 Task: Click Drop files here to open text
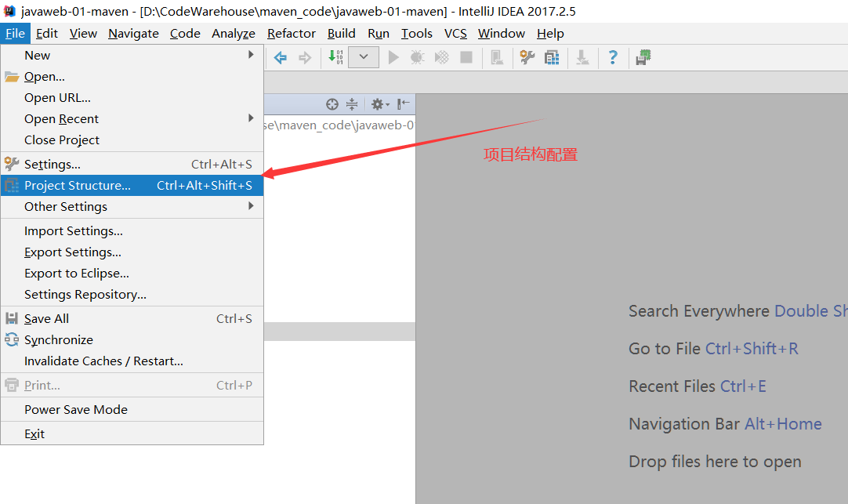coord(715,461)
